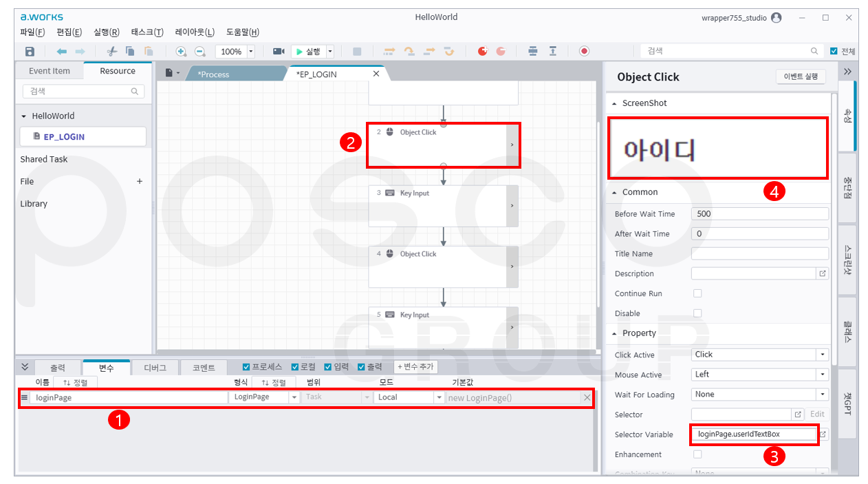
Task: Toggle the Continue Run checkbox
Action: 697,293
